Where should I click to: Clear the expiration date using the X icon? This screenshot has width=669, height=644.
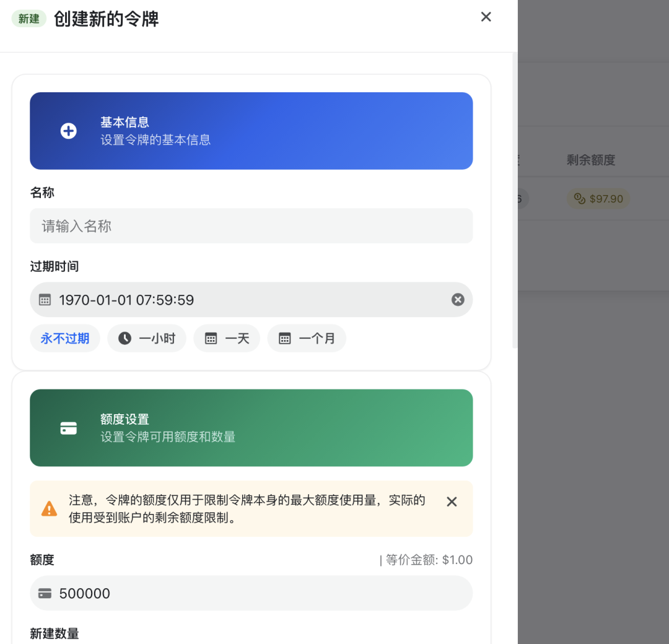tap(458, 299)
